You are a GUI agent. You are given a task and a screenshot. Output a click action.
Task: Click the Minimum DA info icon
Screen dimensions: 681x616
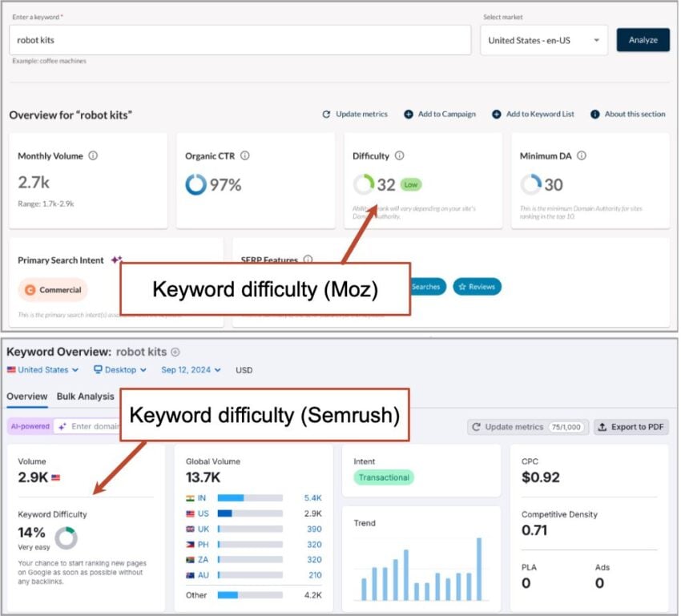click(582, 155)
